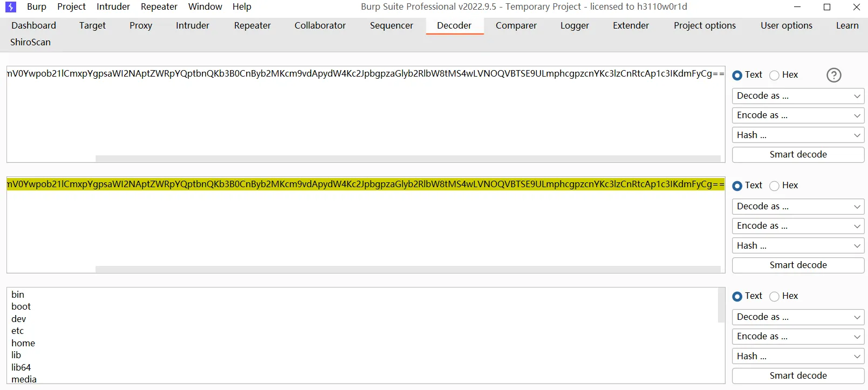Minimize the Burp Suite window

(x=798, y=7)
